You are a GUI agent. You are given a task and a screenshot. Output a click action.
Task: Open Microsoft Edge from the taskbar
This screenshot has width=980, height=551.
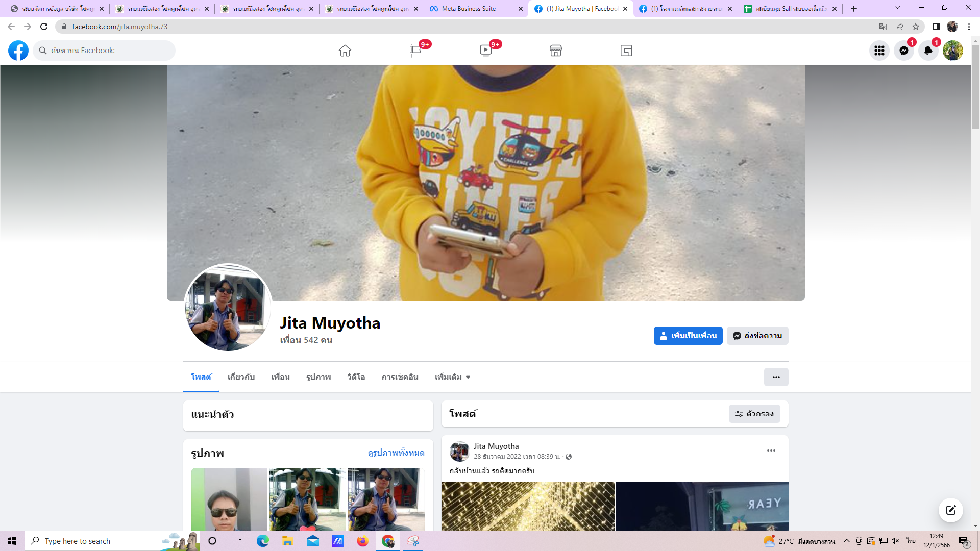262,541
